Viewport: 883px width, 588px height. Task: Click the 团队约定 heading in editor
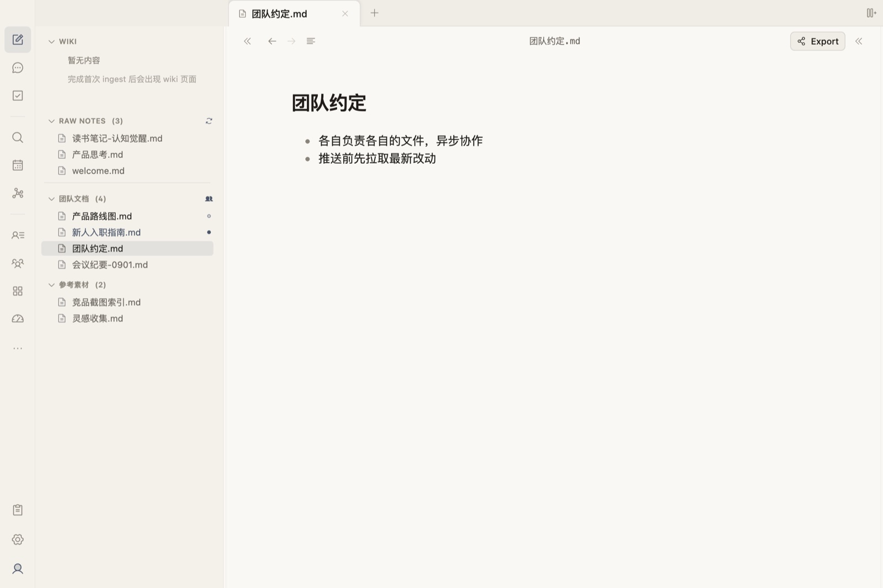point(329,103)
